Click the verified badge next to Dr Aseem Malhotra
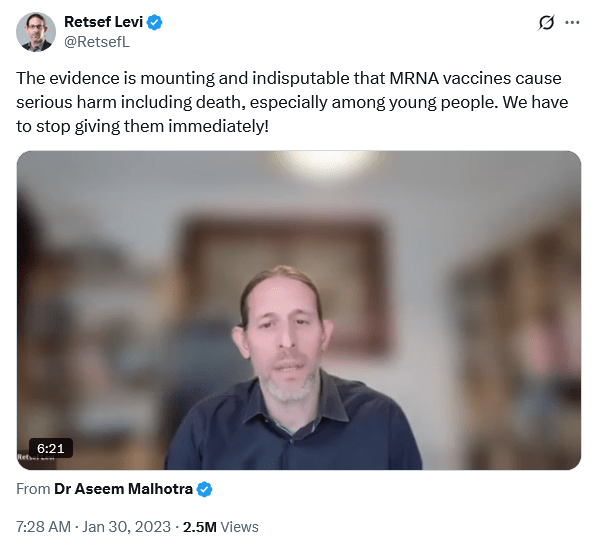 coord(204,489)
